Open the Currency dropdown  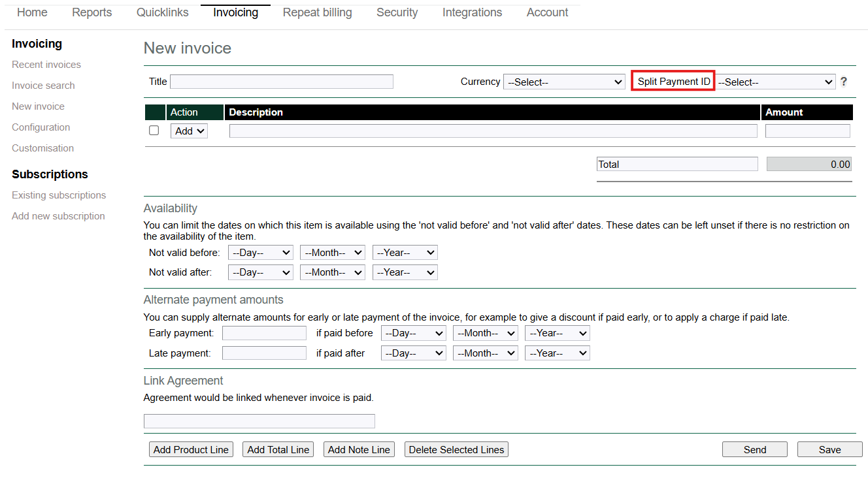tap(565, 82)
